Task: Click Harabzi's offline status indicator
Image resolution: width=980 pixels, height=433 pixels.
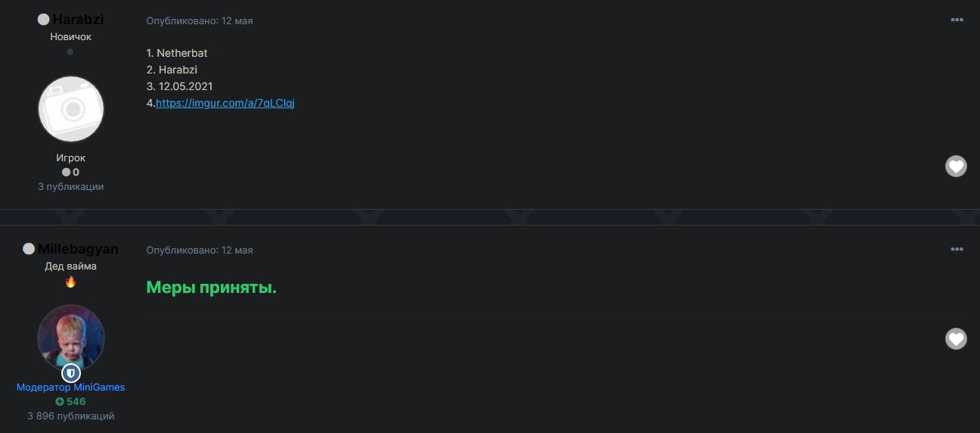Action: (x=44, y=20)
